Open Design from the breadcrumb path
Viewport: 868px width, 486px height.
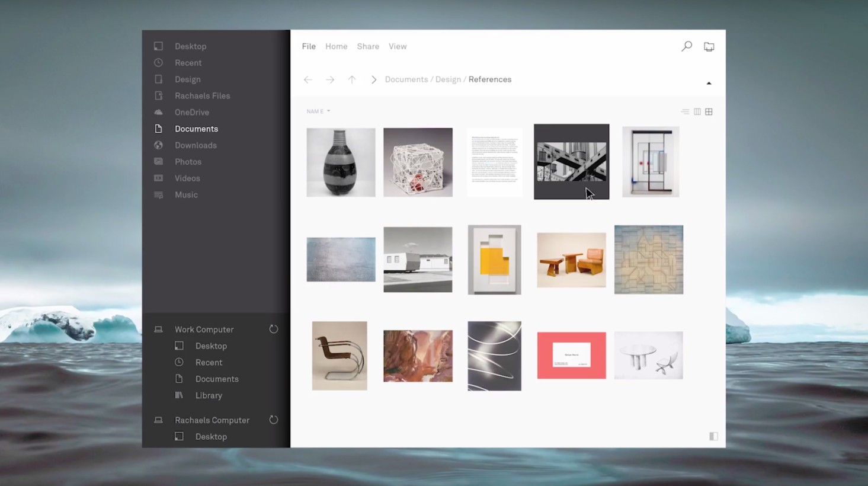point(448,79)
